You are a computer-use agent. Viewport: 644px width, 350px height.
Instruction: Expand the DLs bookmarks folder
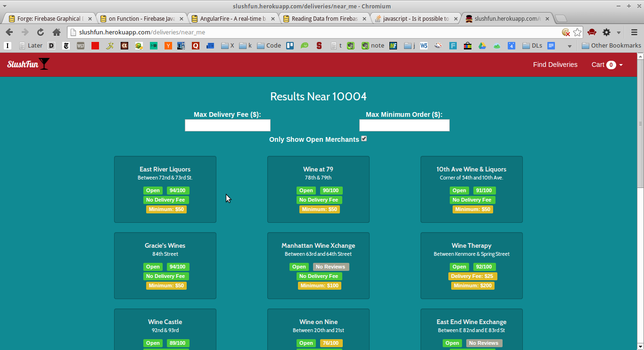click(x=533, y=46)
